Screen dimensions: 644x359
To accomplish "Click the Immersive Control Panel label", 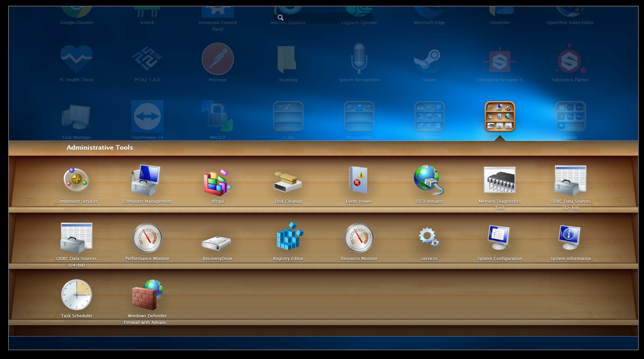I will (x=217, y=26).
